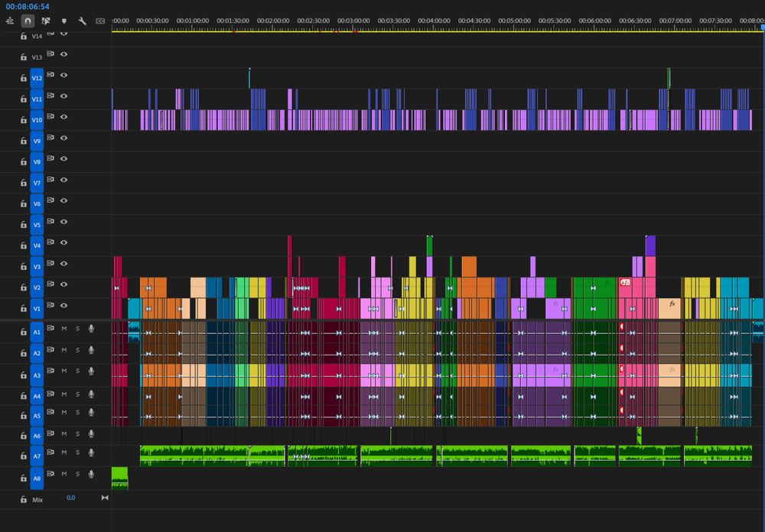Hide V3 track output eye
This screenshot has width=765, height=532.
click(64, 263)
